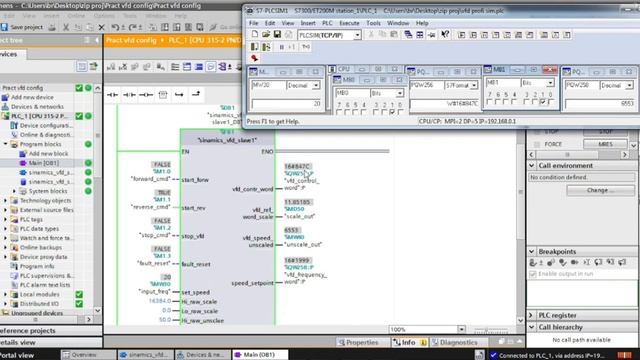Toggle bit 1 checkbox in MB1 window
The image size is (640, 360).
point(543,102)
